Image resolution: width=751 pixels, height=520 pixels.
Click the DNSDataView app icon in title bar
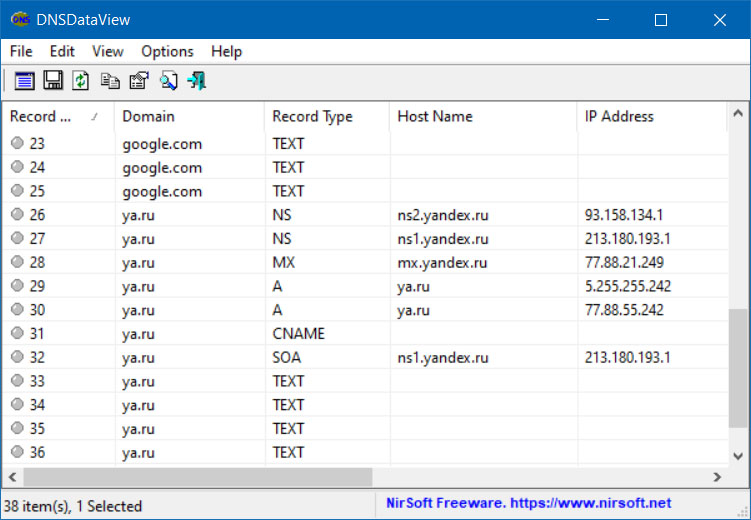(20, 19)
